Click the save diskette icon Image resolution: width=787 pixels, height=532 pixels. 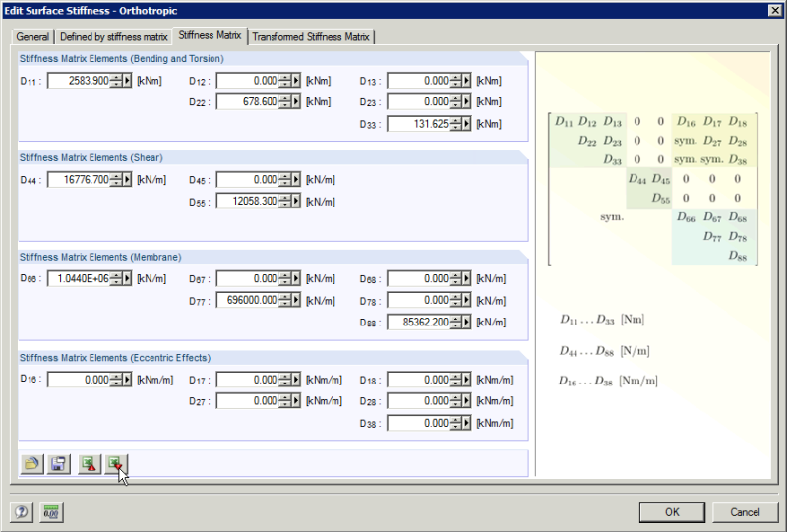58,464
